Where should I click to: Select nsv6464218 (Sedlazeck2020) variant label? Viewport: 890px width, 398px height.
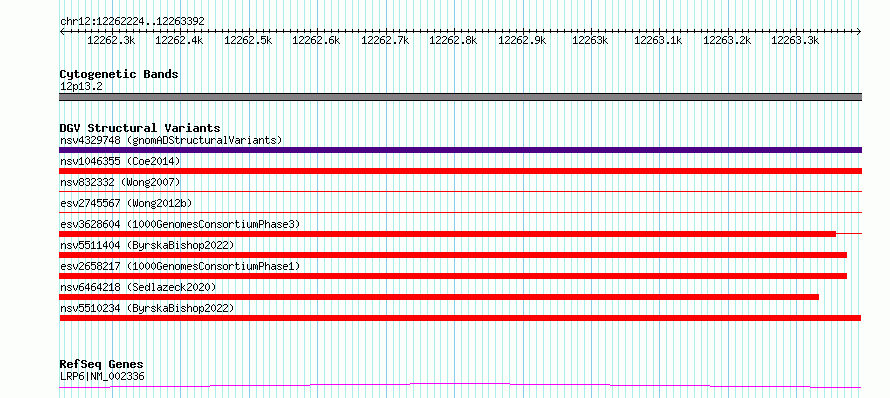click(x=138, y=287)
